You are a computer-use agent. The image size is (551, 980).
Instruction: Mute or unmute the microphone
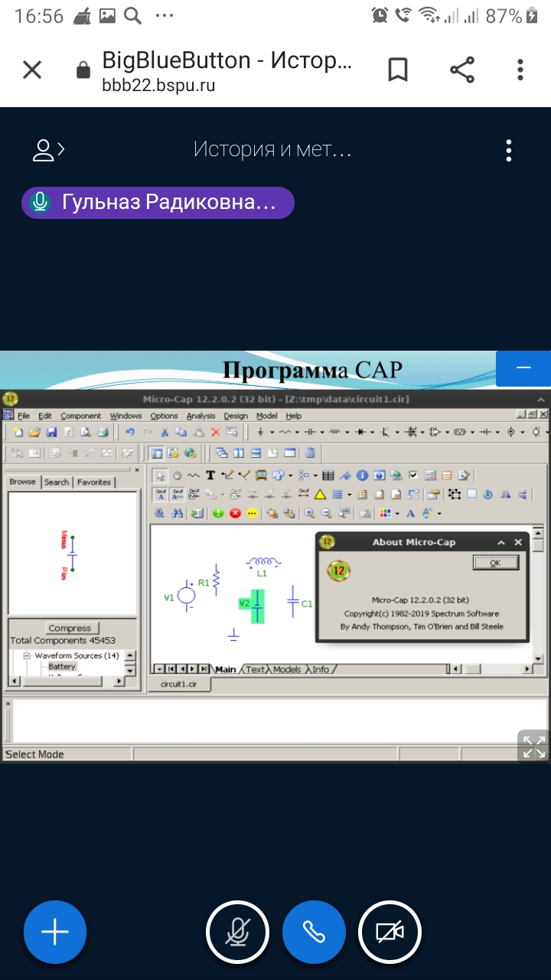pos(237,932)
